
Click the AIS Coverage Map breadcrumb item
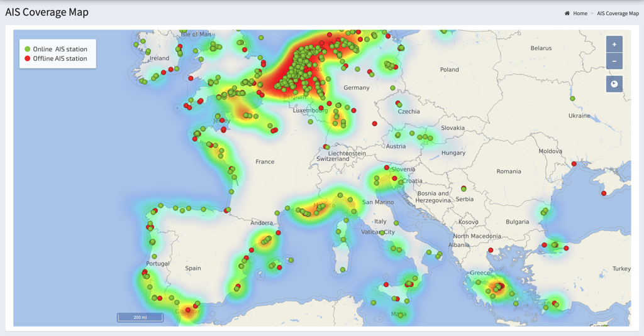click(618, 13)
